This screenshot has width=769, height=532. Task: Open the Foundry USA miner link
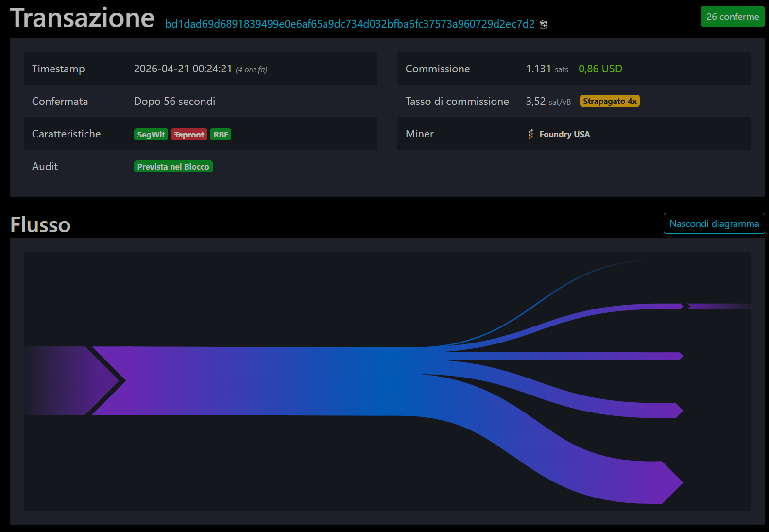coord(564,134)
